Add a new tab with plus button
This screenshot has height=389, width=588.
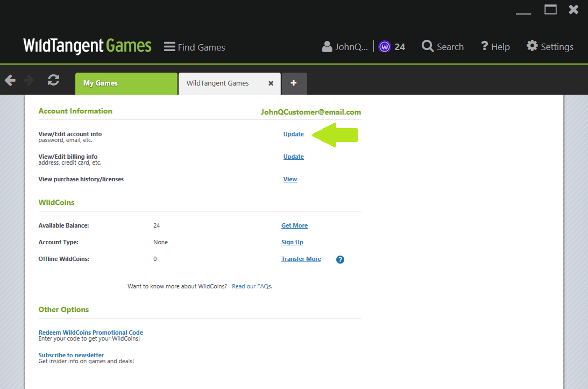(294, 83)
